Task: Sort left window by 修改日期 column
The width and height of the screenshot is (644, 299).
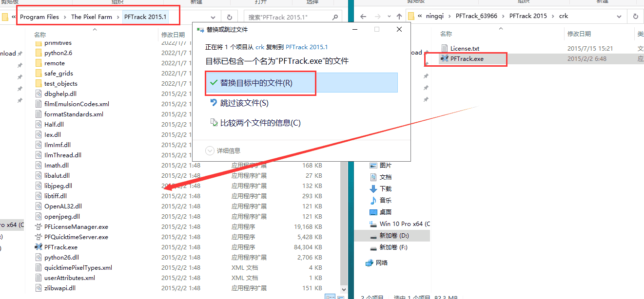Action: (x=173, y=35)
